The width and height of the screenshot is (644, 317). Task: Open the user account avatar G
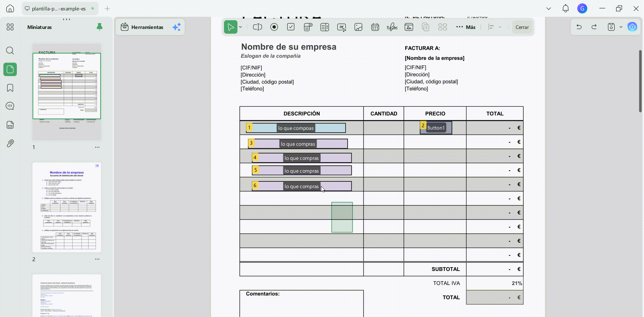(x=582, y=8)
